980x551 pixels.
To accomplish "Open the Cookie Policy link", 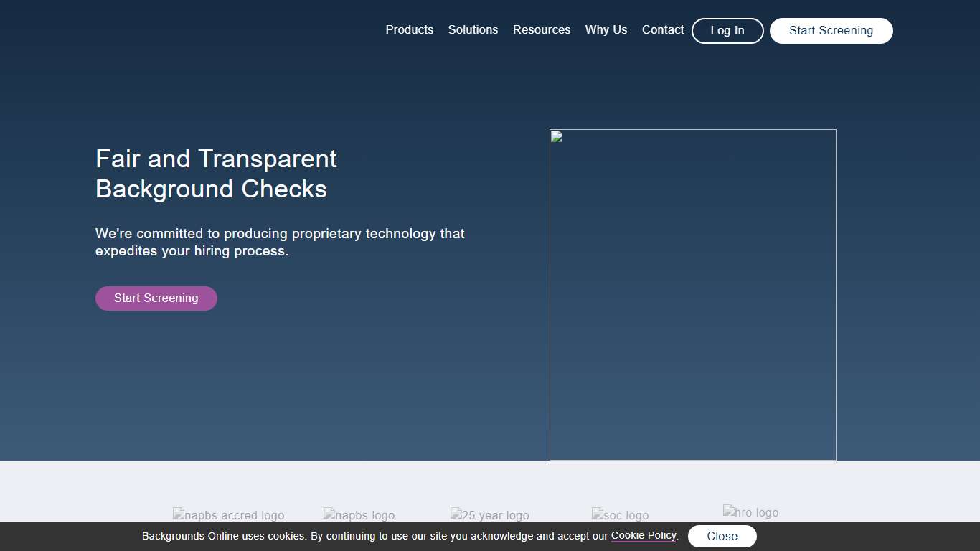I will point(643,536).
